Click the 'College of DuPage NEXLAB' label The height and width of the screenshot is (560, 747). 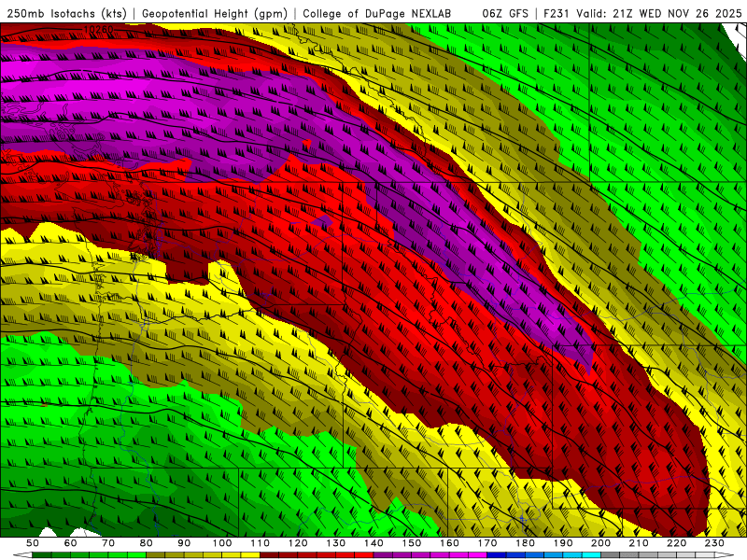[x=377, y=13]
